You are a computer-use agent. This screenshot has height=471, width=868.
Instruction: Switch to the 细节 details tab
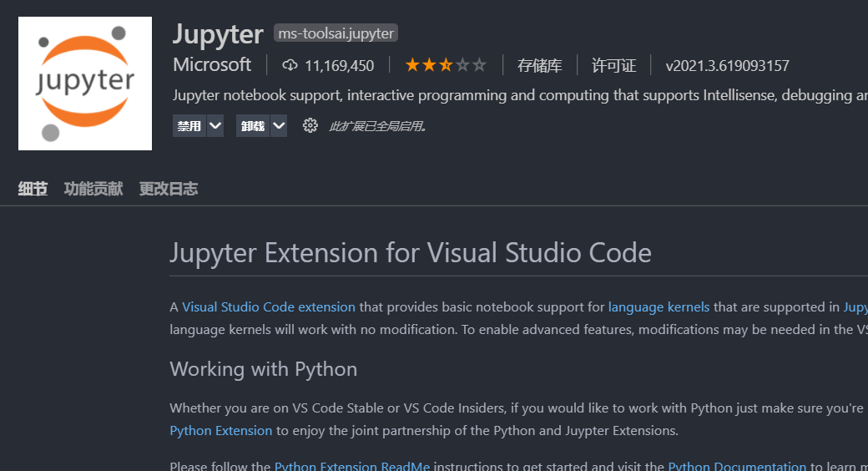[33, 189]
